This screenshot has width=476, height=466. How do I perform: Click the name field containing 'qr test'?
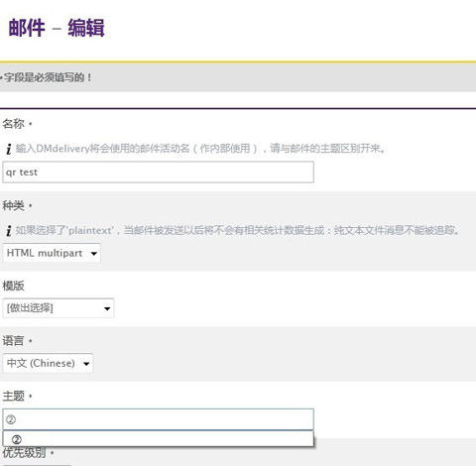coord(158,173)
